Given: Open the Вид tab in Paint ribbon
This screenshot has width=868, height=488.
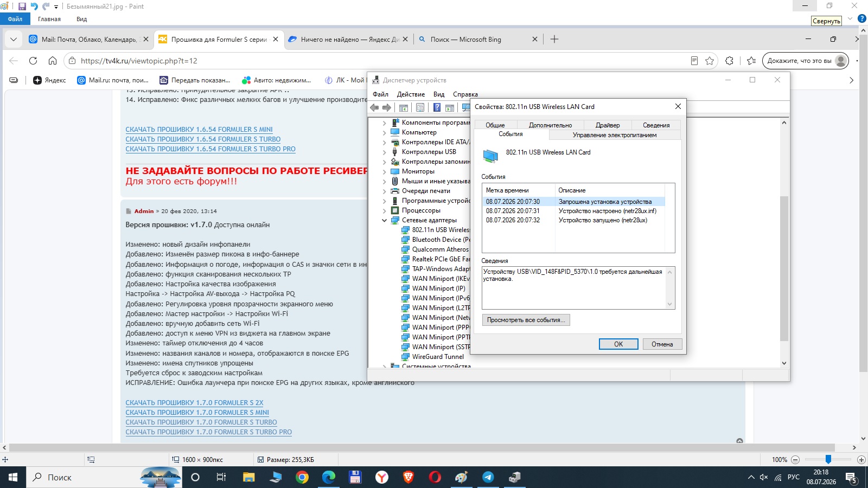Looking at the screenshot, I should (81, 19).
